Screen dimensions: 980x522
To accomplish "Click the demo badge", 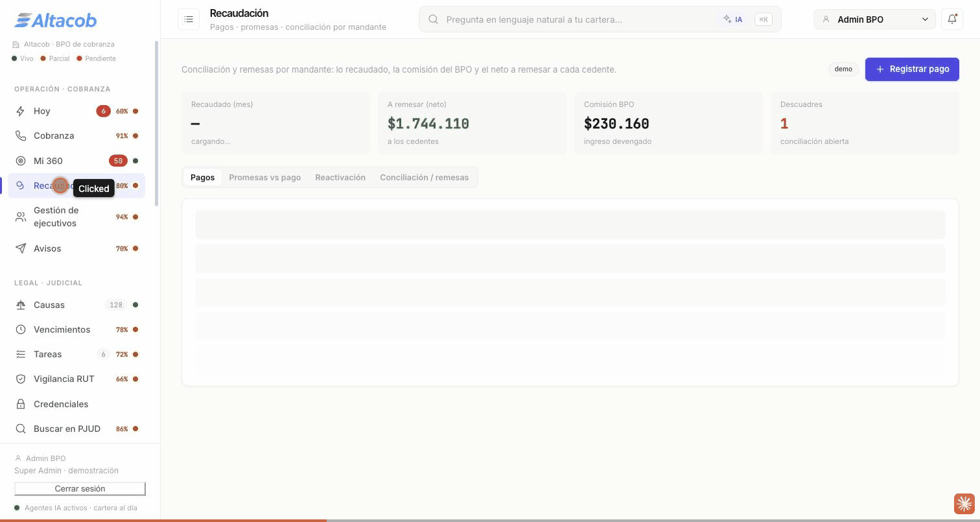I will (843, 69).
